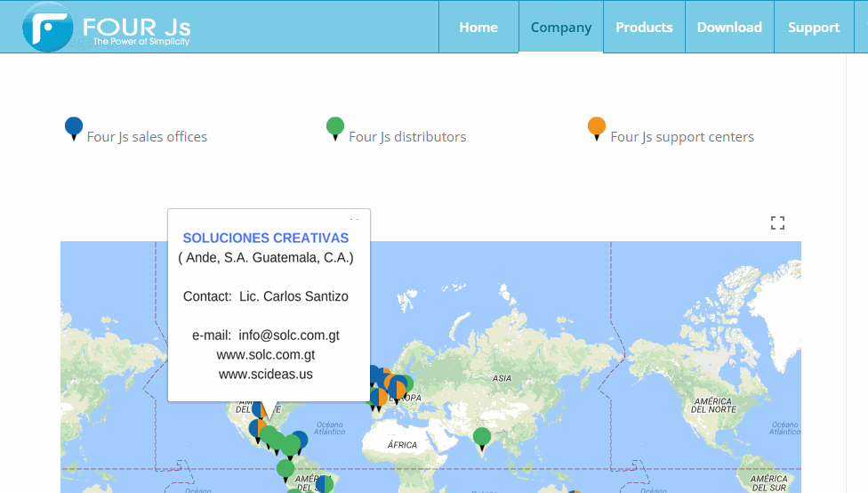Visit the www.scideas.us link
The height and width of the screenshot is (493, 868).
pyautogui.click(x=266, y=374)
